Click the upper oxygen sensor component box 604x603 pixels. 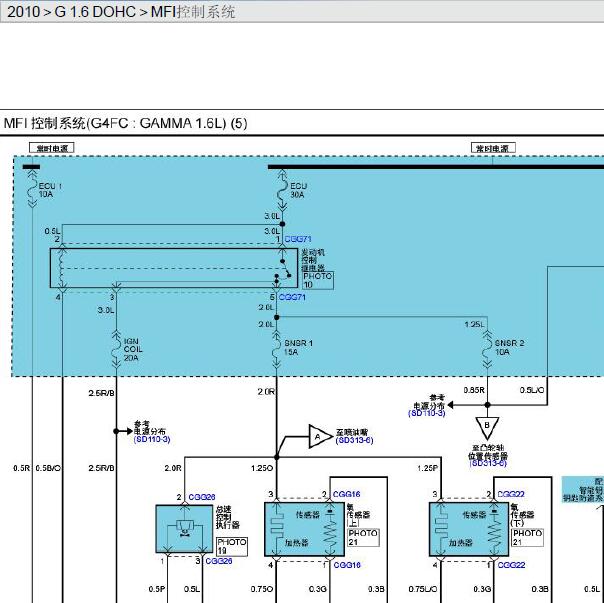304,529
